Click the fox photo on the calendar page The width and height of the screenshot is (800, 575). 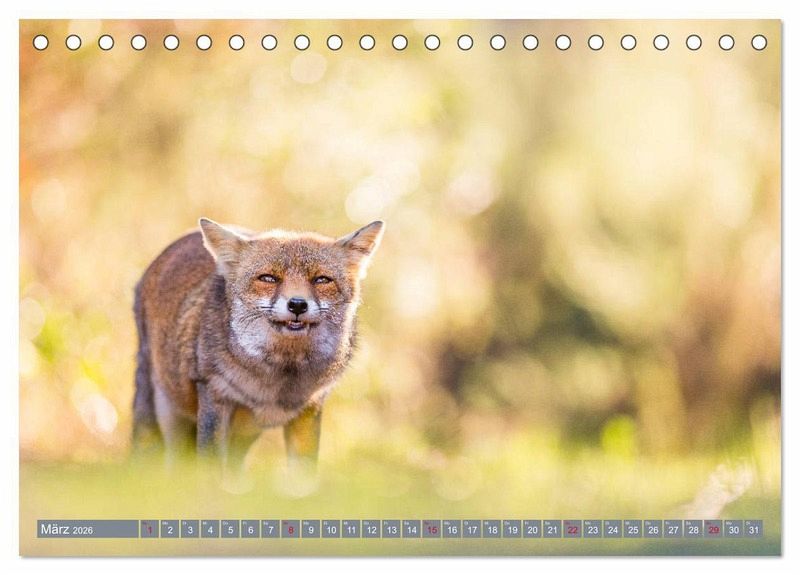[x=400, y=288]
